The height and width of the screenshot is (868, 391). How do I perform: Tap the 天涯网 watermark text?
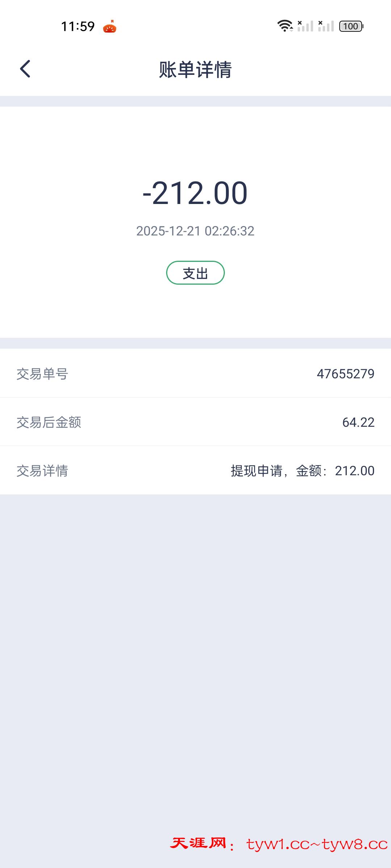click(198, 843)
